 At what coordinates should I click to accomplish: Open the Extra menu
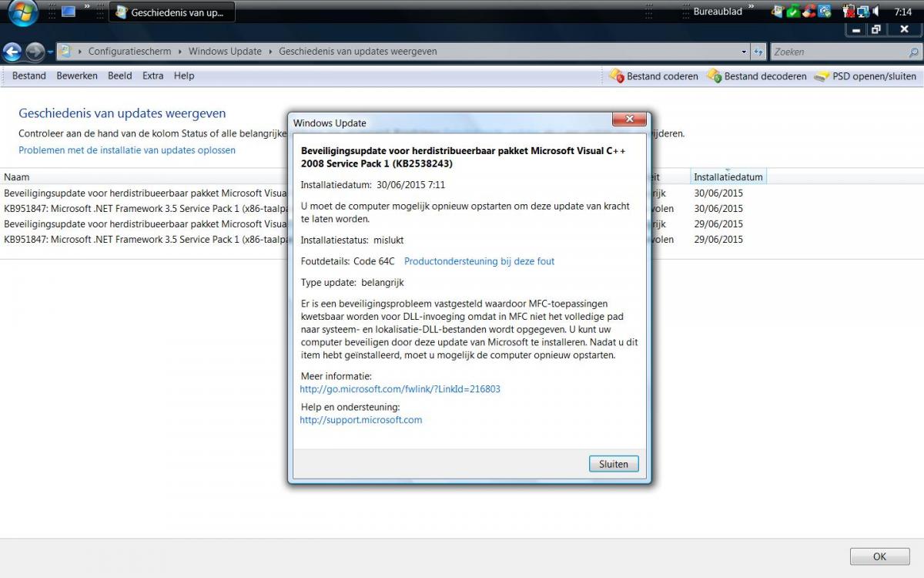(x=153, y=76)
